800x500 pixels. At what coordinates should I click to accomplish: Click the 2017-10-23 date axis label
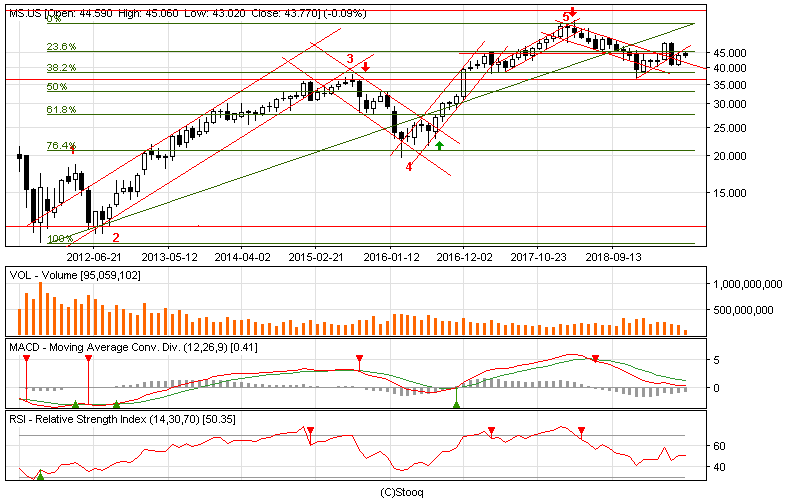[x=539, y=257]
